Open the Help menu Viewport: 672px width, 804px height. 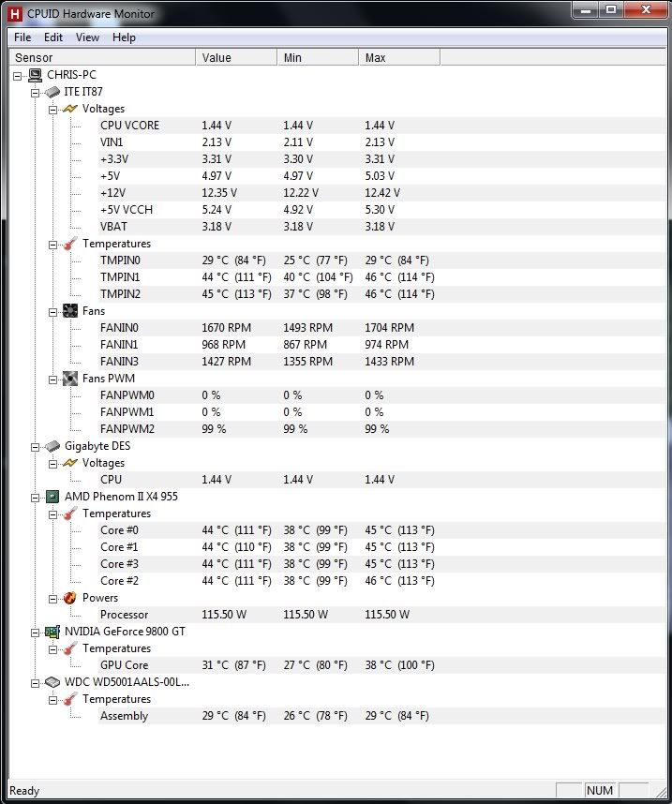123,37
